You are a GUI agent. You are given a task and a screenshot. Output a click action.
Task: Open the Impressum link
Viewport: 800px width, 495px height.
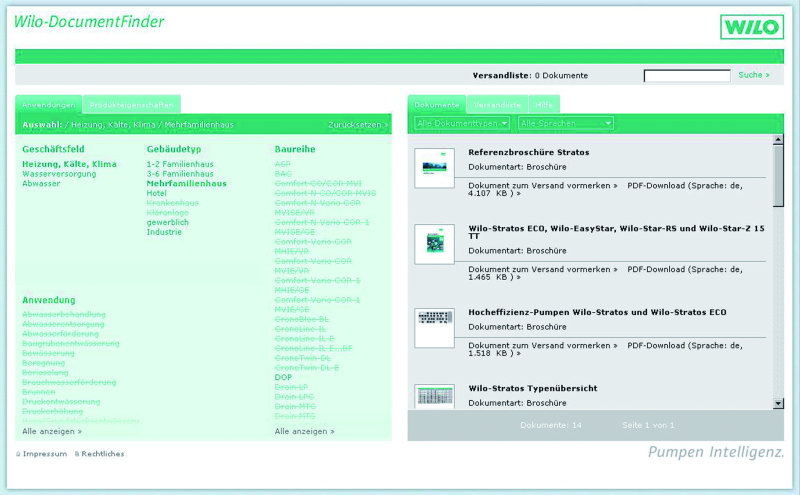[42, 454]
